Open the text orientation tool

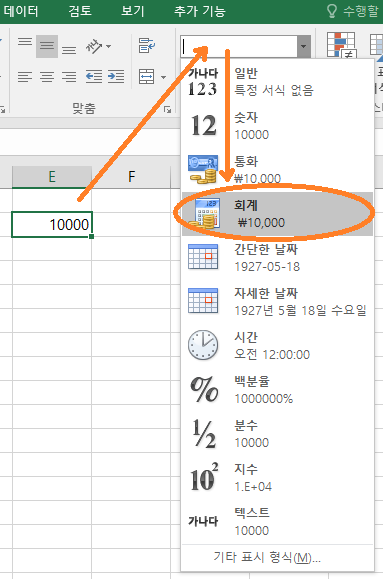tap(94, 46)
